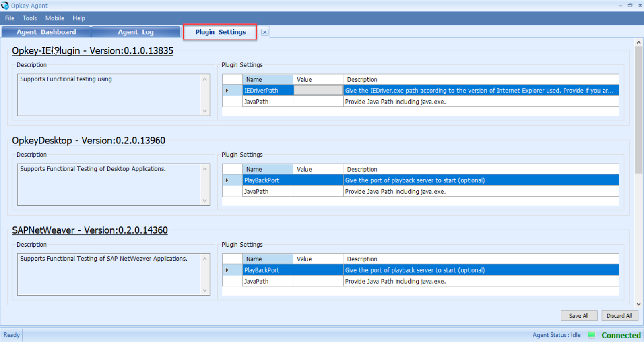This screenshot has width=644, height=342.
Task: Click OpkeyDesktop 'Give the port of playback' description
Action: coord(481,180)
